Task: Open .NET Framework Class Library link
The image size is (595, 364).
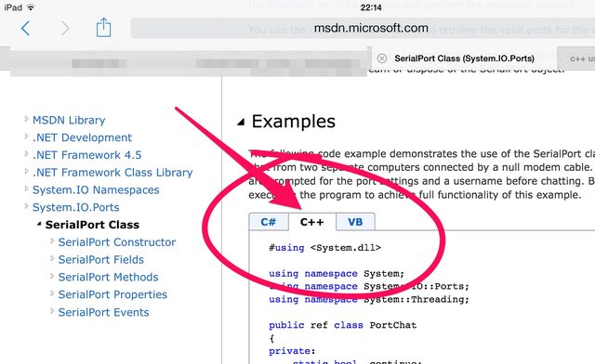Action: click(x=112, y=173)
